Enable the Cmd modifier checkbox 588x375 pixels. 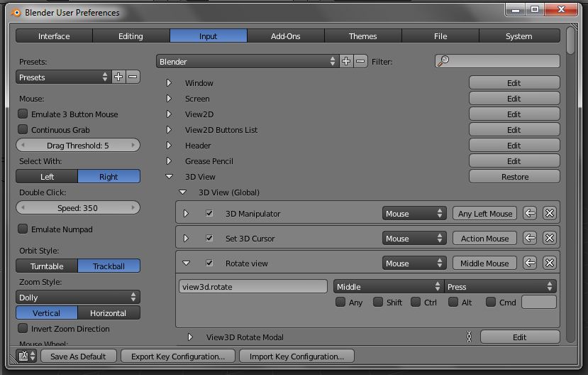click(x=491, y=302)
